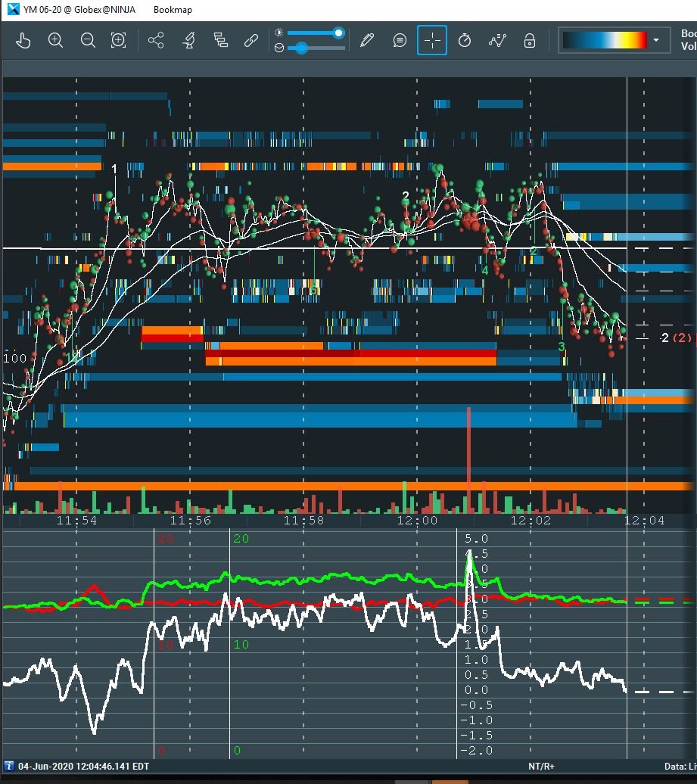Open the stacked layers icon
Image resolution: width=697 pixels, height=784 pixels.
[x=221, y=41]
